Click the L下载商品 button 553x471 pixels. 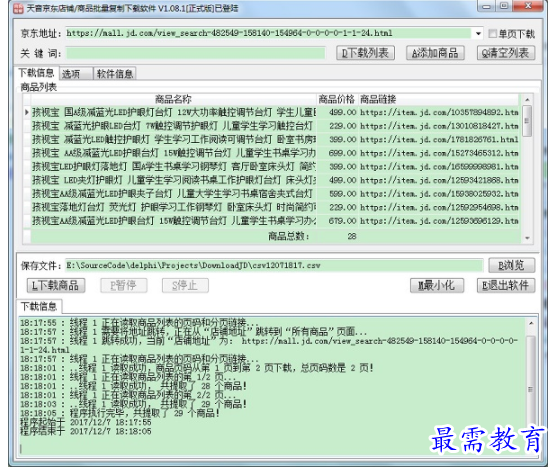[x=56, y=285]
